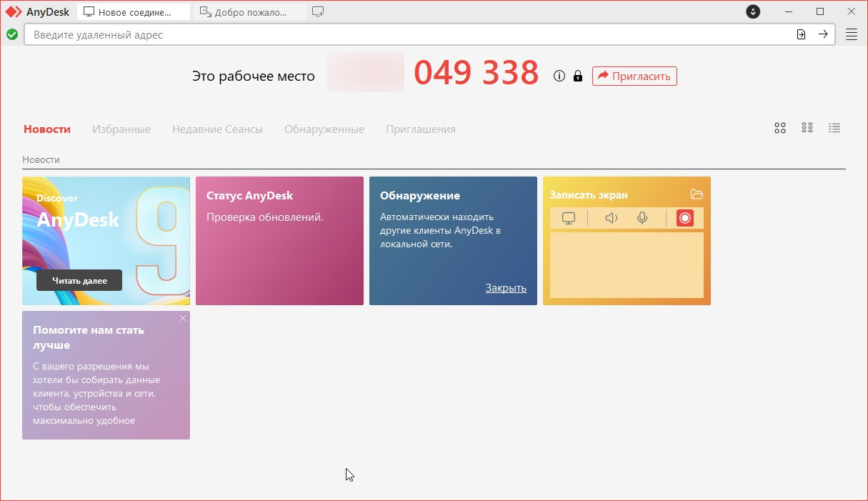Toggle microphone recording icon
868x501 pixels.
click(642, 218)
